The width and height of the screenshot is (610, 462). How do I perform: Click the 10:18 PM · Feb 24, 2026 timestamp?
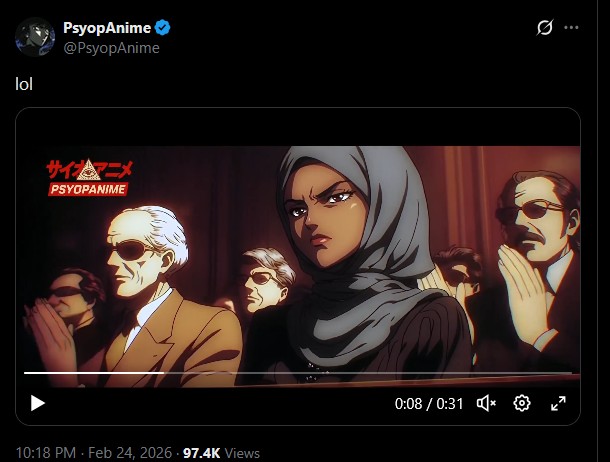pyautogui.click(x=94, y=453)
